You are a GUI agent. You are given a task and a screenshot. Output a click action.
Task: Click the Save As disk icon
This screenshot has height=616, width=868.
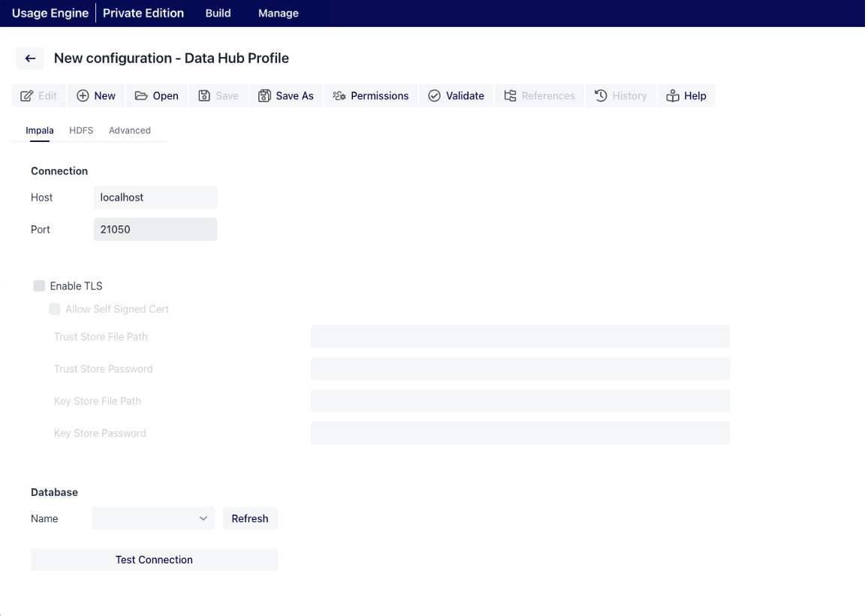pos(264,96)
